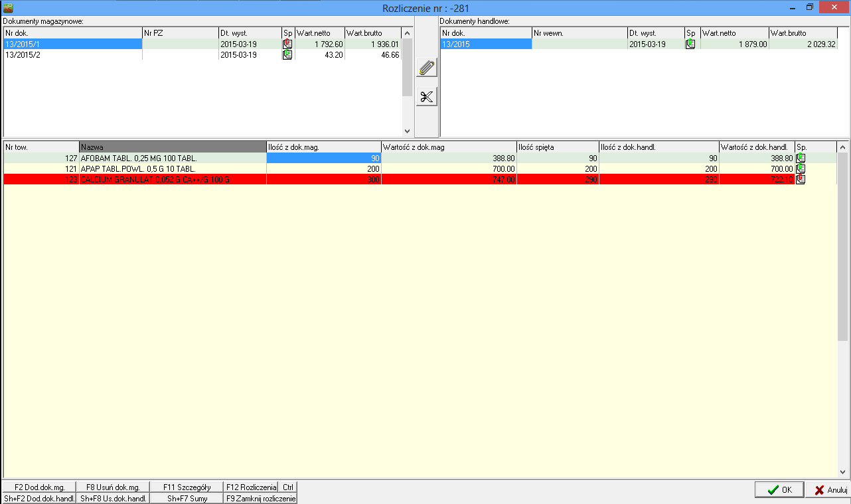Click status icon of warehouse document 13/2015/2
This screenshot has width=851, height=504.
(287, 55)
